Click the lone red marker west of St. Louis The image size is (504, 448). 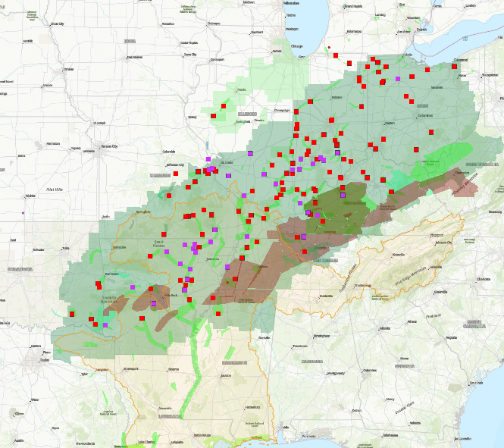pos(176,174)
